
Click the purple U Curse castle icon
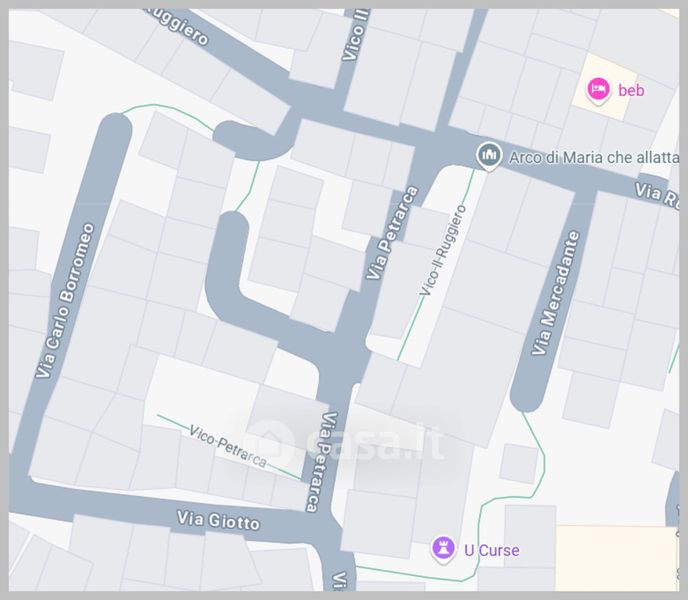[443, 549]
